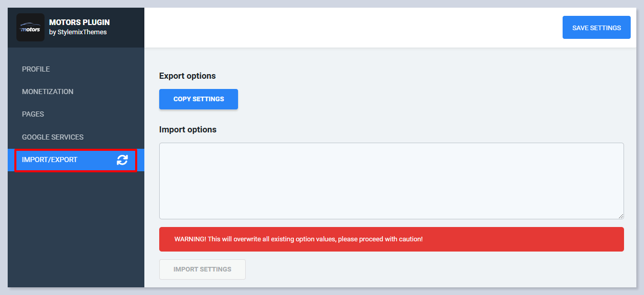Image resolution: width=644 pixels, height=295 pixels.
Task: Click the Motors Plugin title text
Action: 79,22
